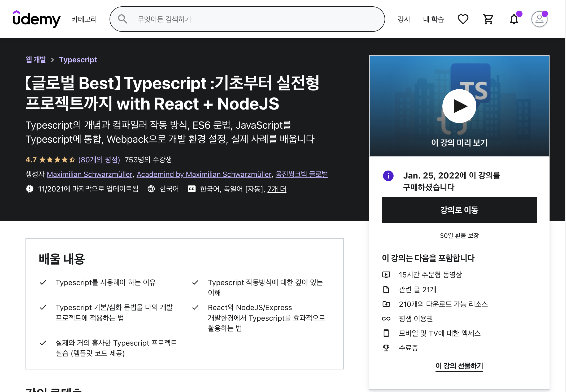This screenshot has width=566, height=392.
Task: Open 내 학습 menu
Action: 433,19
